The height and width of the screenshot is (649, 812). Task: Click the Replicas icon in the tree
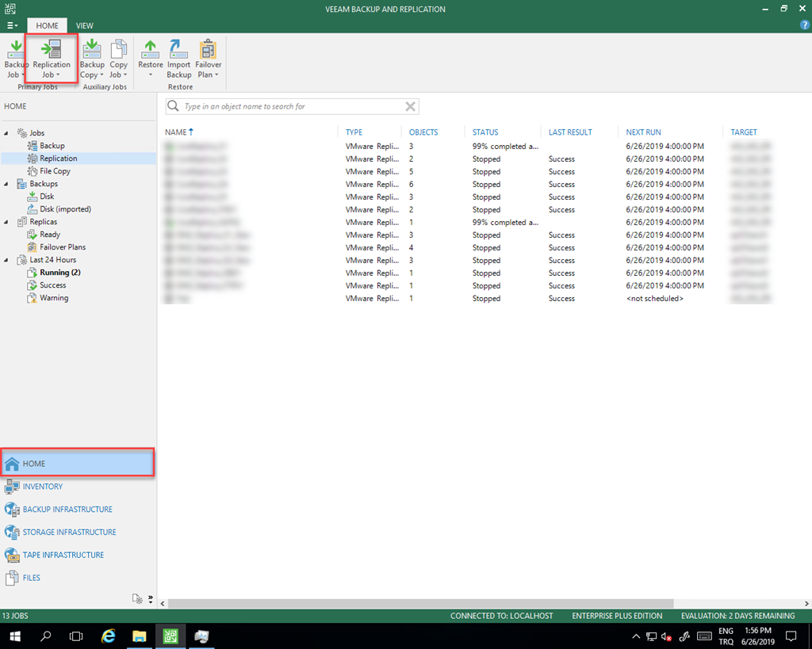(x=21, y=222)
